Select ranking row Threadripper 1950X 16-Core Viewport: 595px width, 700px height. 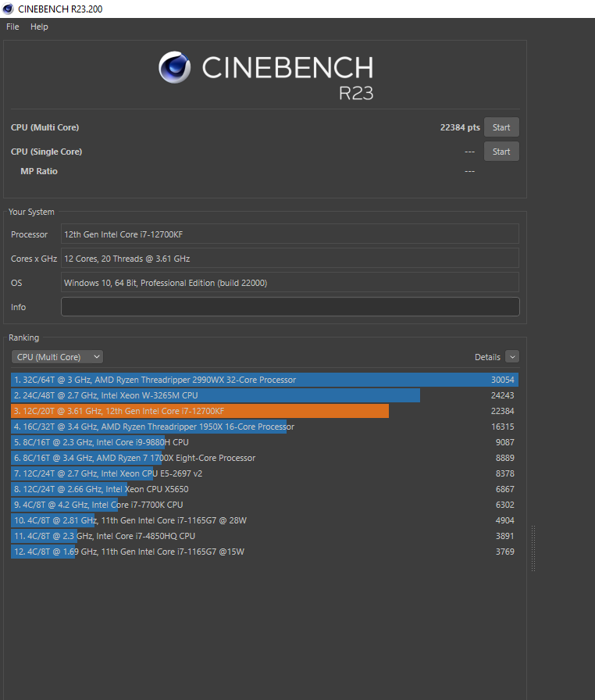click(x=265, y=427)
